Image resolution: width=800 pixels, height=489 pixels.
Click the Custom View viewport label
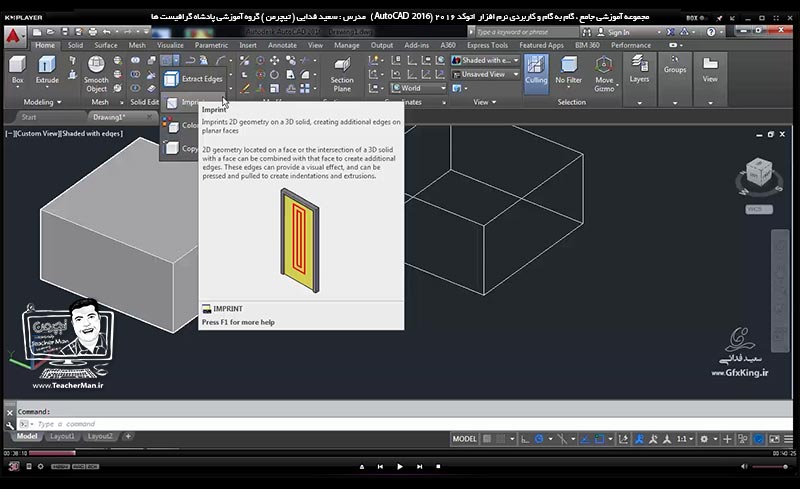pyautogui.click(x=37, y=133)
